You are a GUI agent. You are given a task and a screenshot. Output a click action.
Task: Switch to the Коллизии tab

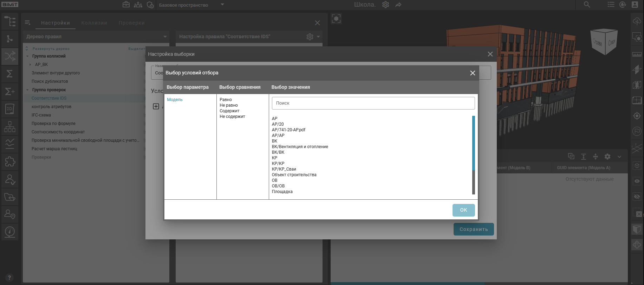coord(94,23)
